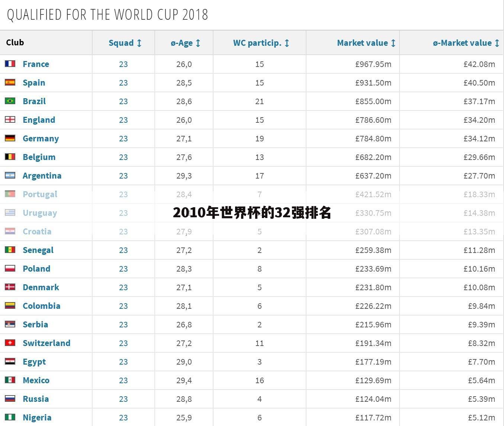The height and width of the screenshot is (426, 504).
Task: Select average value £34.20m for England
Action: pos(479,120)
